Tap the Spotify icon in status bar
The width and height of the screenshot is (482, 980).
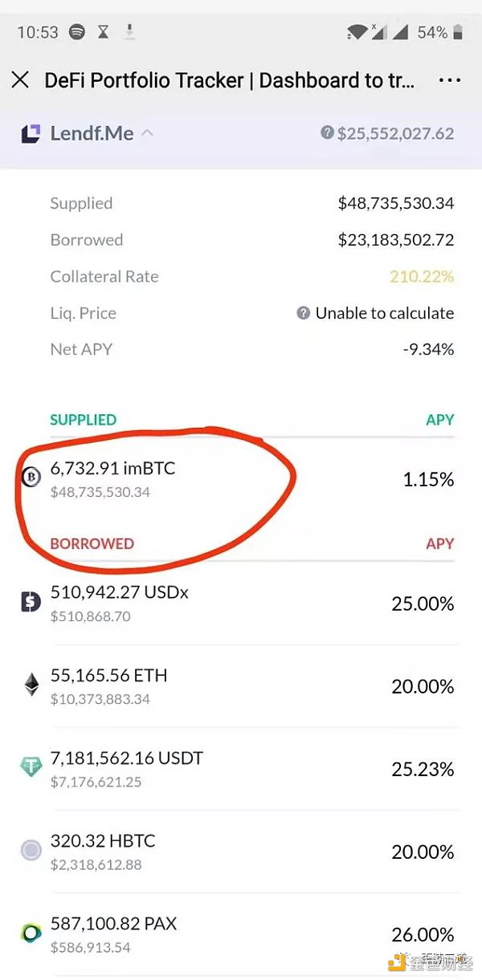point(77,32)
